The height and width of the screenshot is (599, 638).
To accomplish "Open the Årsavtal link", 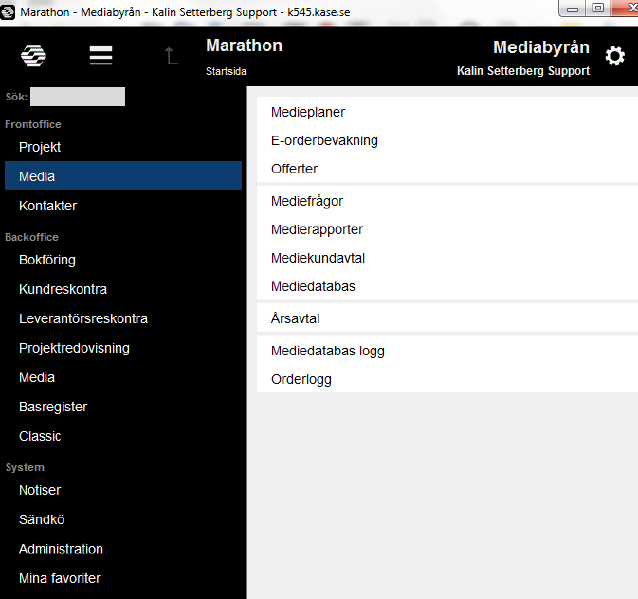I will [295, 318].
